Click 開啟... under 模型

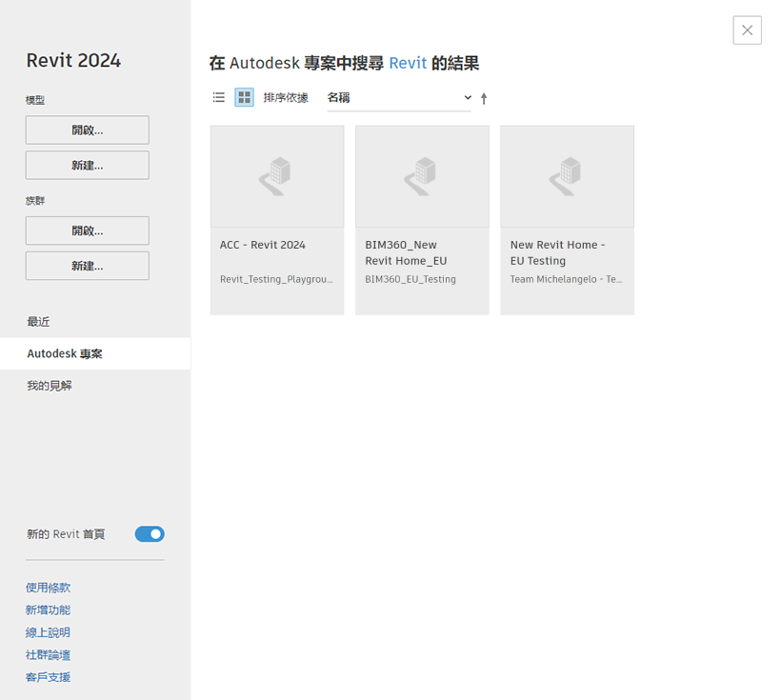pyautogui.click(x=88, y=130)
